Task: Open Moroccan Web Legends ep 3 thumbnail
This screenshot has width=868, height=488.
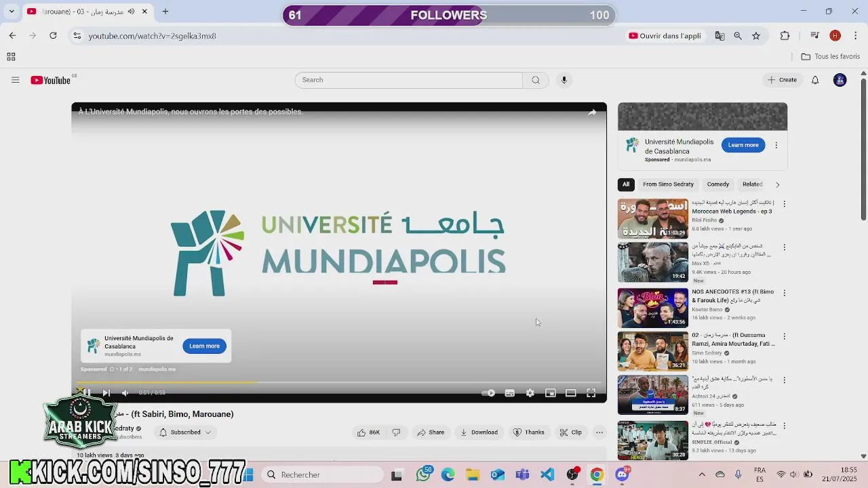Action: [x=652, y=218]
